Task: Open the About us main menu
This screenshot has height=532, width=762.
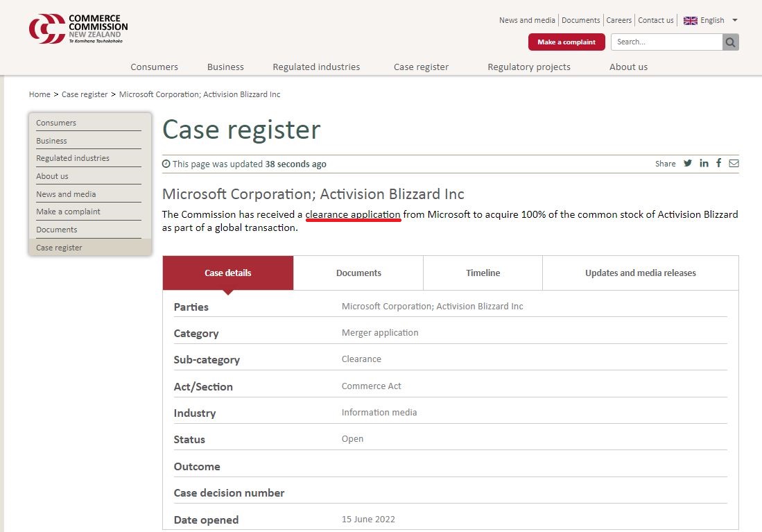Action: (628, 67)
